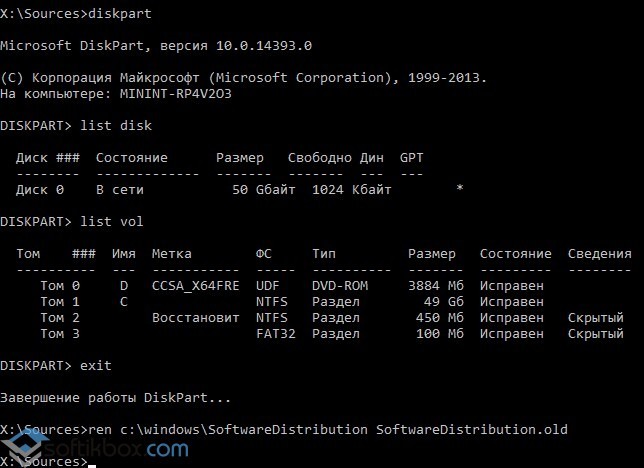Click the FAT32 file system entry
The width and height of the screenshot is (644, 468).
276,333
